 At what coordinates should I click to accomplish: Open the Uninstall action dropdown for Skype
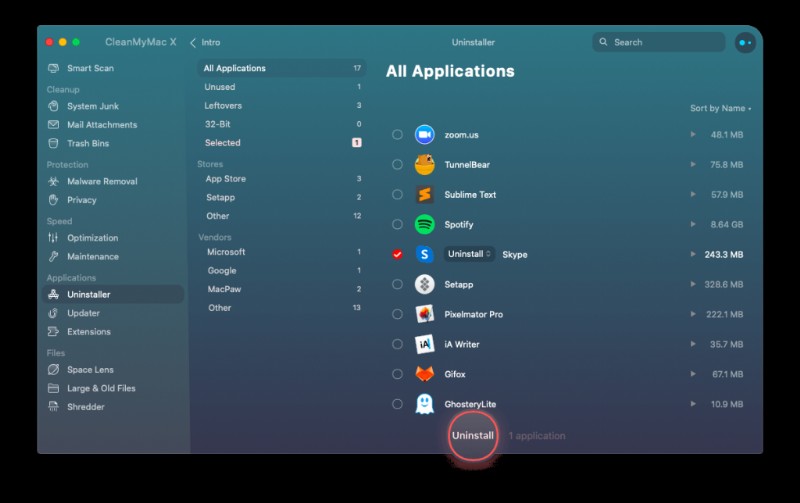tap(469, 254)
